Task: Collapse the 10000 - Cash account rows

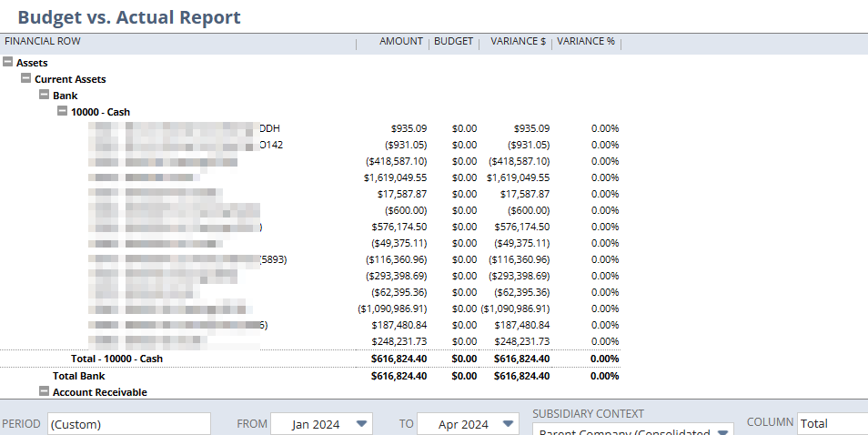Action: tap(63, 112)
